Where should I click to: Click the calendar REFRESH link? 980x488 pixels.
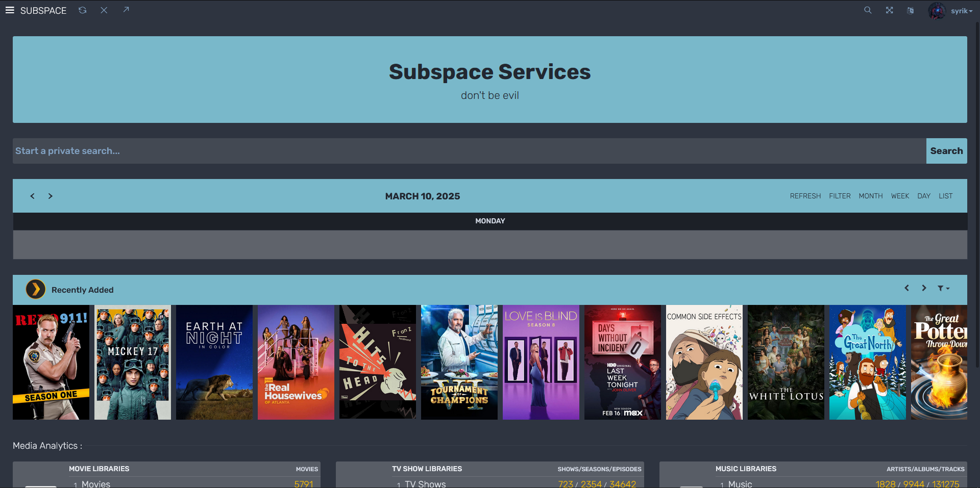[x=805, y=196]
